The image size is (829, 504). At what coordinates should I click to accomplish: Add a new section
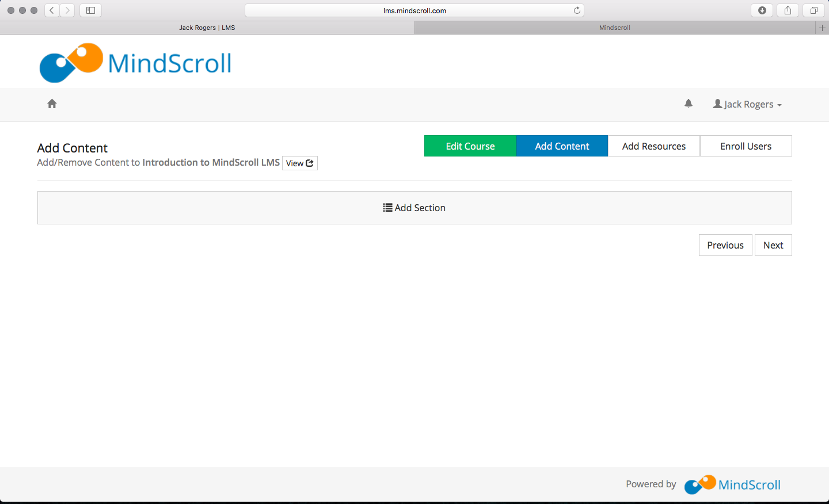pyautogui.click(x=414, y=208)
